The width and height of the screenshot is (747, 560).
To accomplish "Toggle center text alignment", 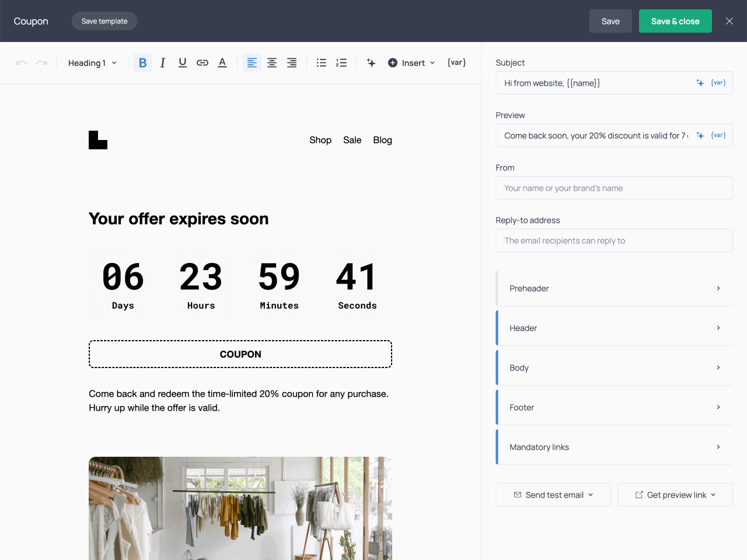I will pos(272,62).
